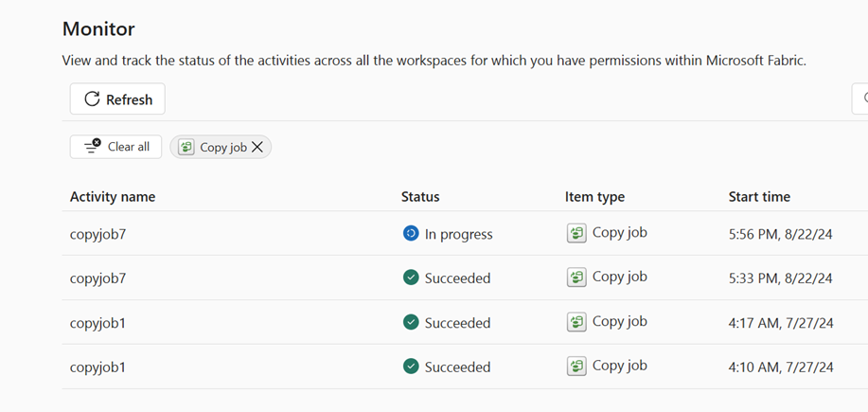Click Succeeded checkmark for 4:17 AM copyjob1
Viewport: 868px width, 412px height.
coord(411,322)
